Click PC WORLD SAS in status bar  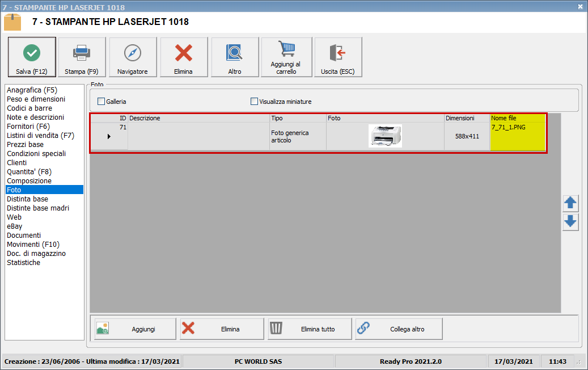point(259,361)
